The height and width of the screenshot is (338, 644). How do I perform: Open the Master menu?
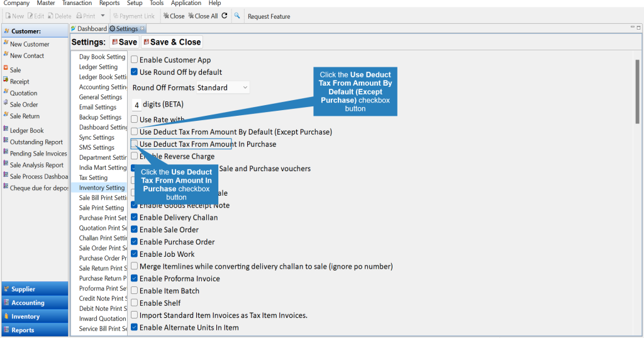[45, 3]
